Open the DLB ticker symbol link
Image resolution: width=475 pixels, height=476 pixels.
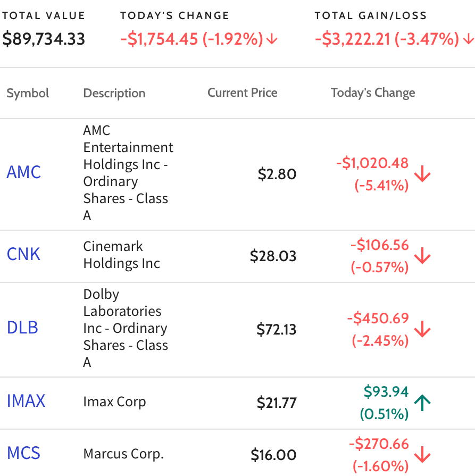pyautogui.click(x=22, y=328)
